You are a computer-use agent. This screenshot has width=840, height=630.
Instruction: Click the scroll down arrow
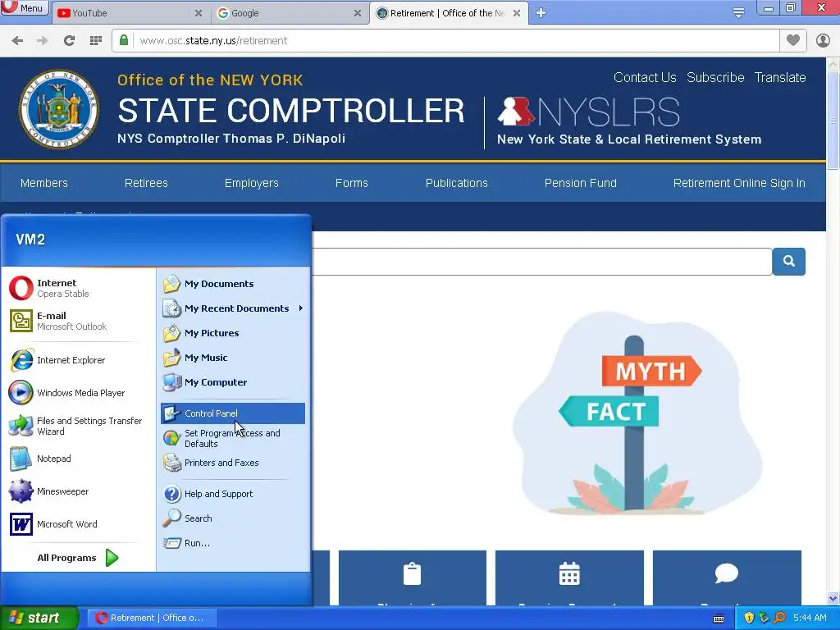pos(833,598)
